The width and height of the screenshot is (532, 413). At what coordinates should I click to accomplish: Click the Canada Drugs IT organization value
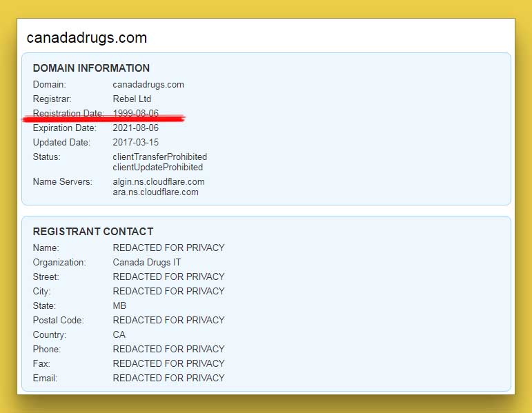tap(147, 262)
